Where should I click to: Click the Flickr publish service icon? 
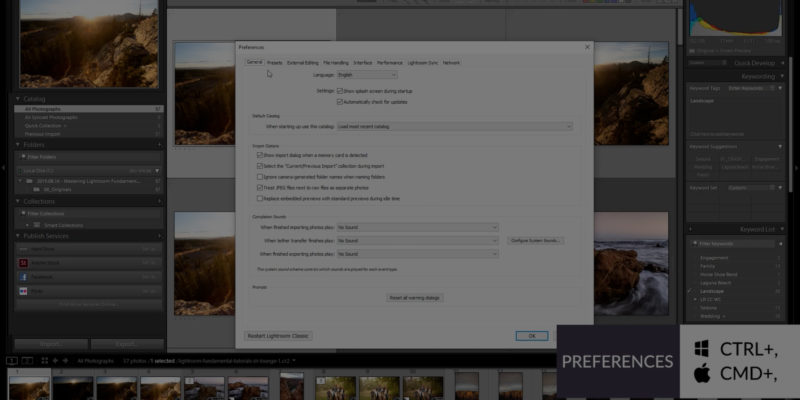coord(23,291)
